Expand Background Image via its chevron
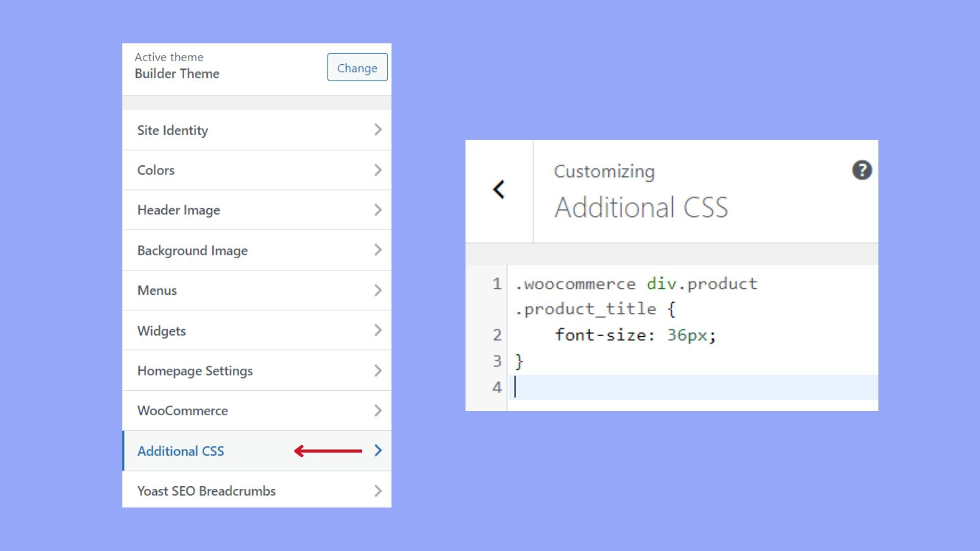Screen dimensions: 980x551 coord(378,250)
